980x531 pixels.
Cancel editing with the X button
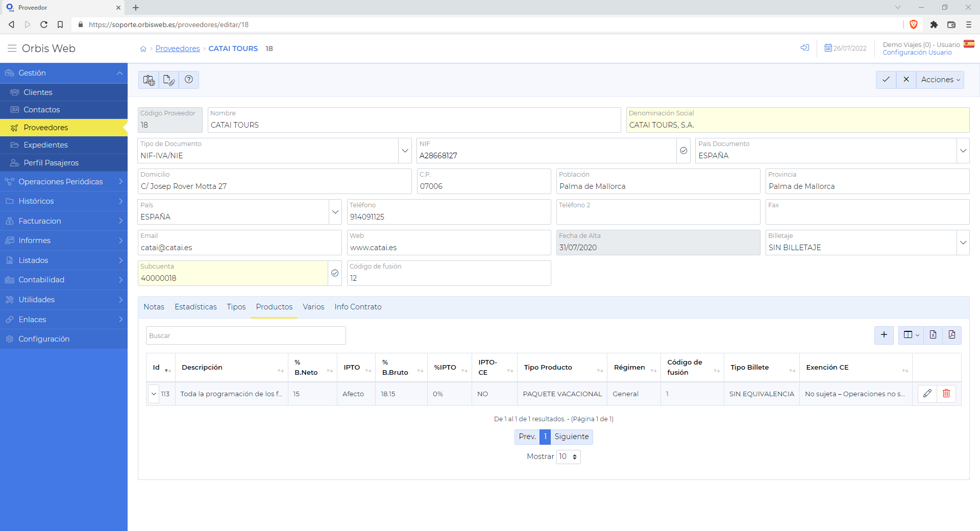click(906, 80)
